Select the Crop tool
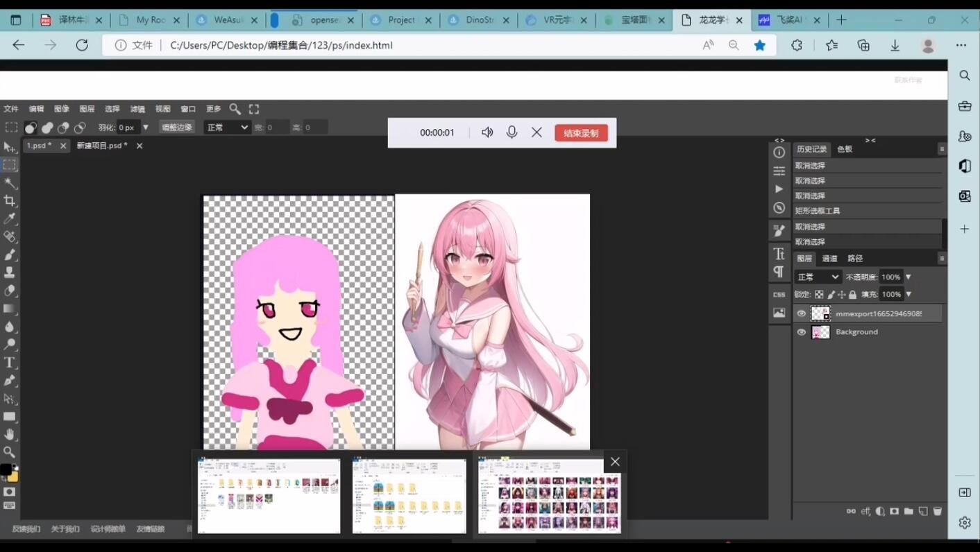This screenshot has height=552, width=980. point(10,200)
